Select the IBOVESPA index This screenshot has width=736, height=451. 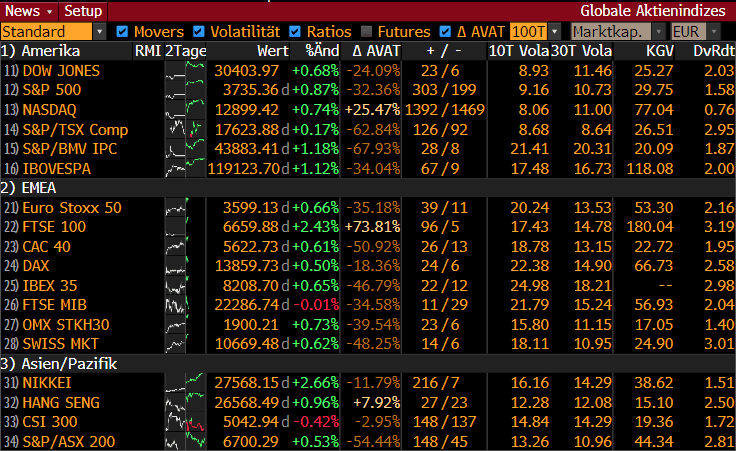click(56, 168)
